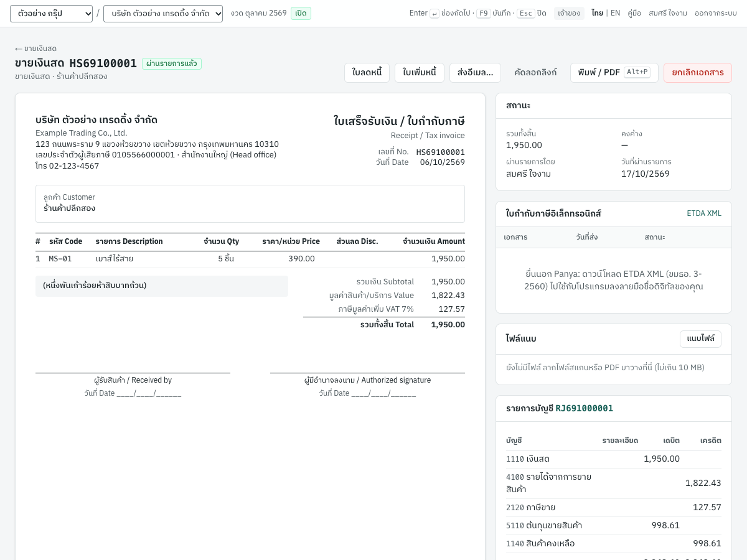Go back via ← ขายเงินสด link
Image resolution: width=747 pixels, height=560 pixels.
36,49
